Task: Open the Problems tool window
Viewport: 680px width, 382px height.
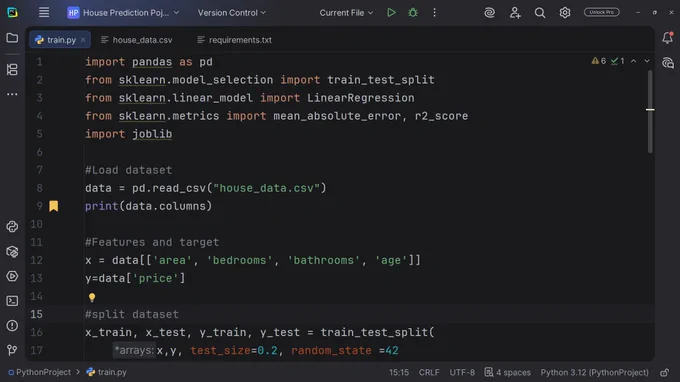Action: (x=12, y=326)
